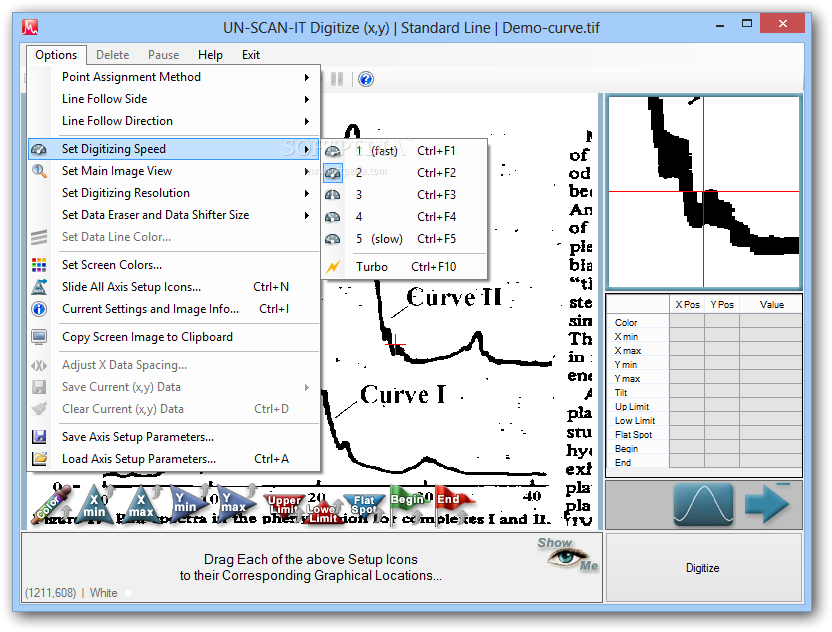Click the Set Screen Colors palette icon

click(39, 265)
